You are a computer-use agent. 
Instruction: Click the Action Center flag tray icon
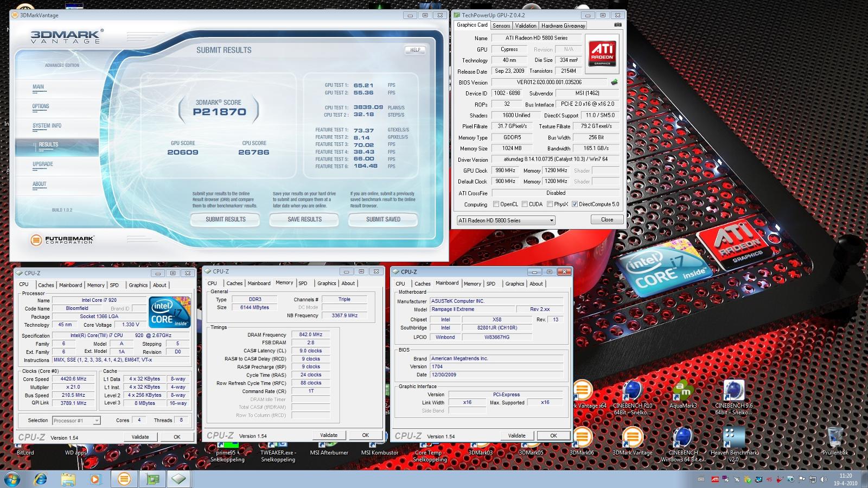coord(802,479)
